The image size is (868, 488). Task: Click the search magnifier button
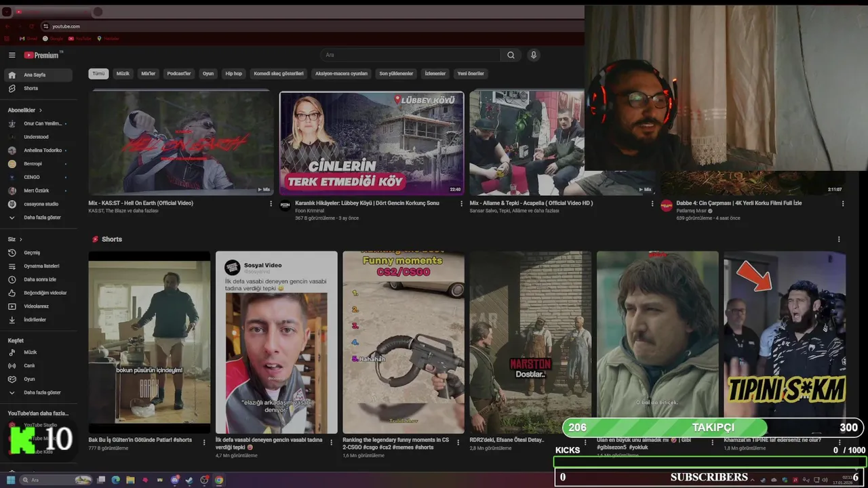pos(511,55)
